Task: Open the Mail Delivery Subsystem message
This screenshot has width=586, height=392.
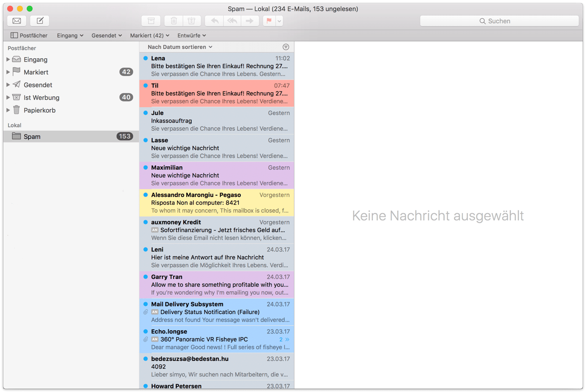Action: [x=217, y=312]
